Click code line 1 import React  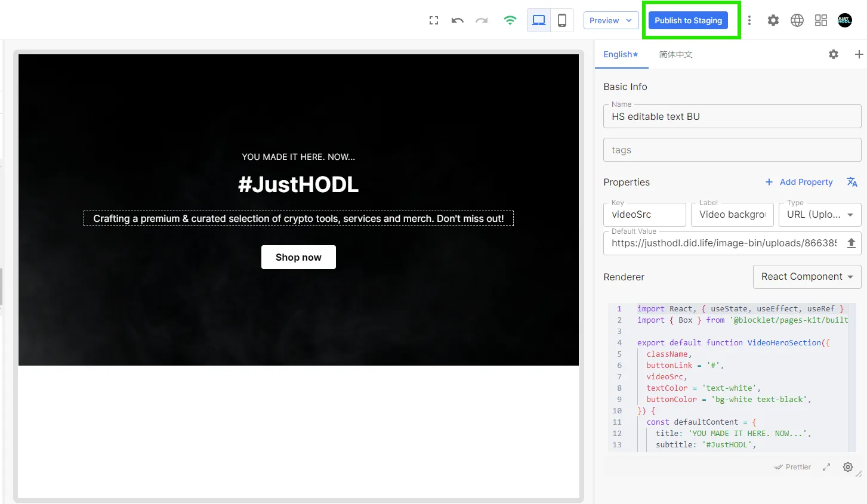coord(741,308)
